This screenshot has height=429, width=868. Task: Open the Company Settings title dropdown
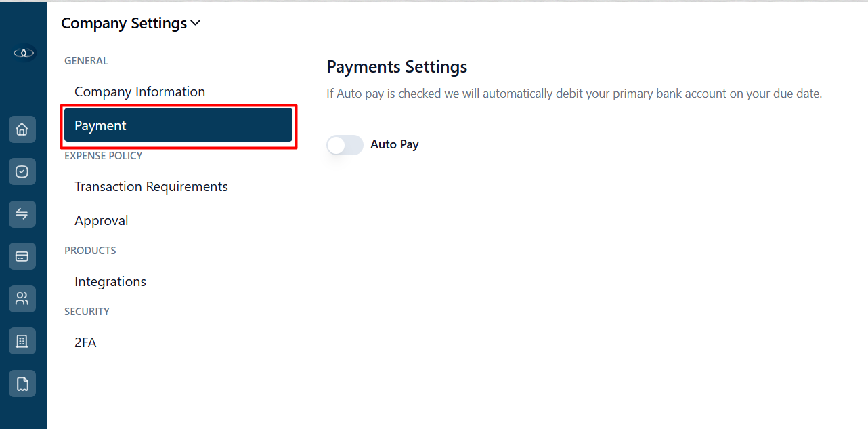click(131, 23)
